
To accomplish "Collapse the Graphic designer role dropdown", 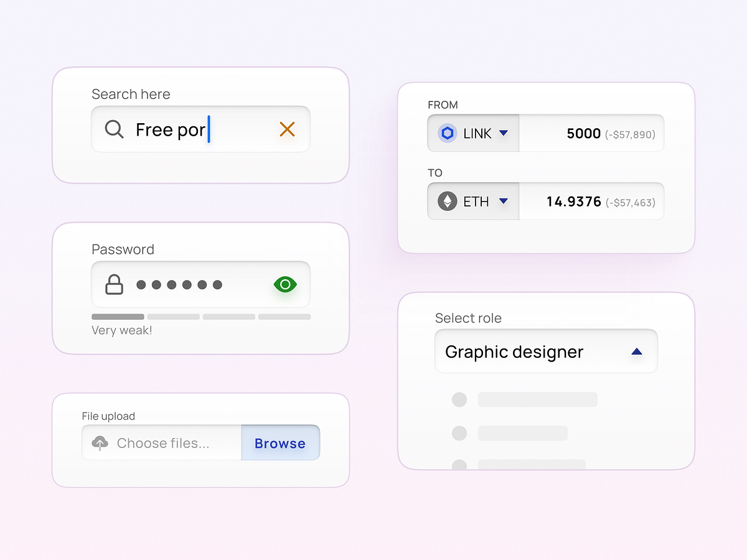I will coord(636,351).
